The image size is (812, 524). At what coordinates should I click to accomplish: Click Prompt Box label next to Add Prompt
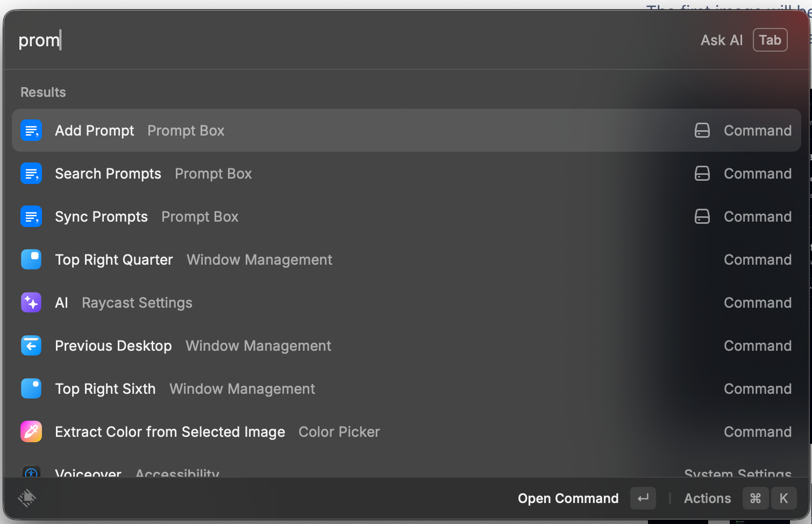(x=186, y=131)
